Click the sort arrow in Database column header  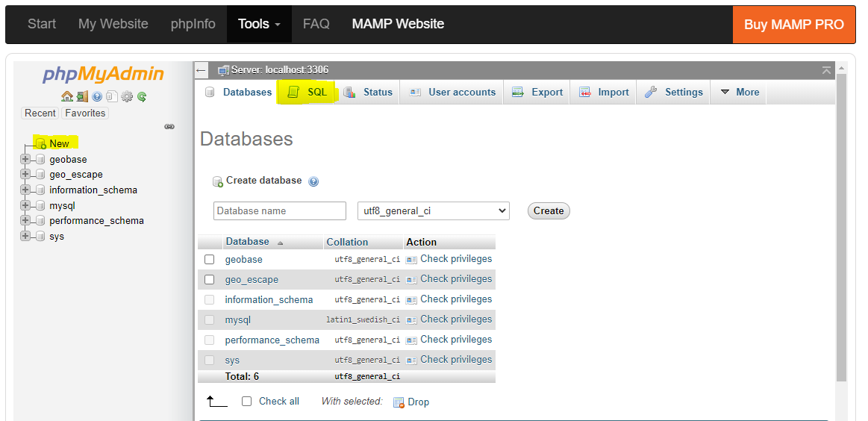[x=280, y=243]
